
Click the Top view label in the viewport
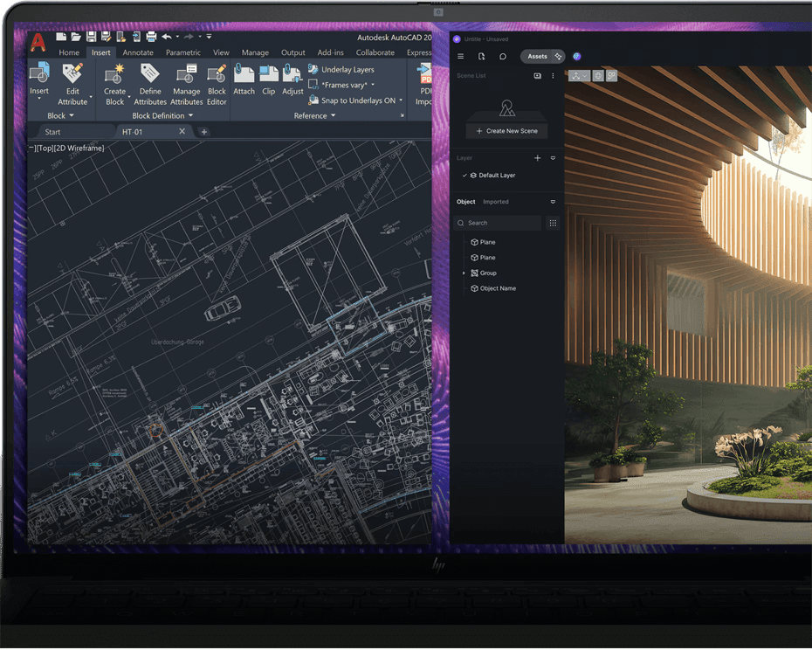coord(45,148)
